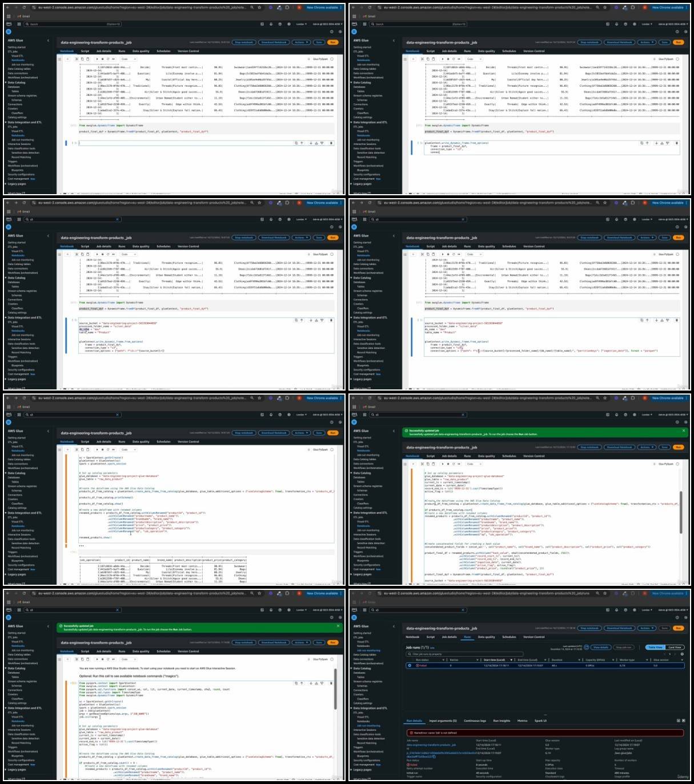Click the paste icon in the empty-cell notebook screenshot
This screenshot has height=784, width=694.
[87, 59]
